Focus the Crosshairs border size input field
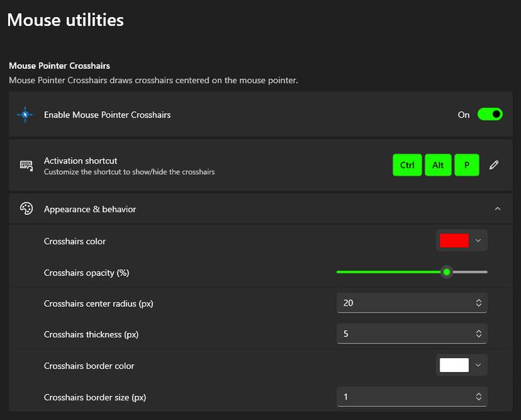 [x=412, y=397]
